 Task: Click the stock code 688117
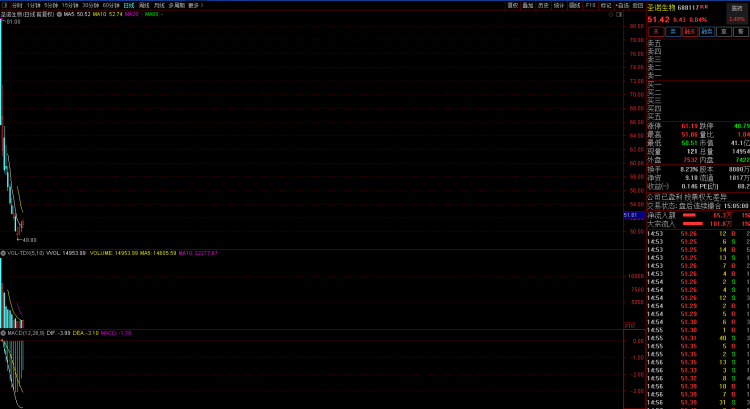coord(688,8)
